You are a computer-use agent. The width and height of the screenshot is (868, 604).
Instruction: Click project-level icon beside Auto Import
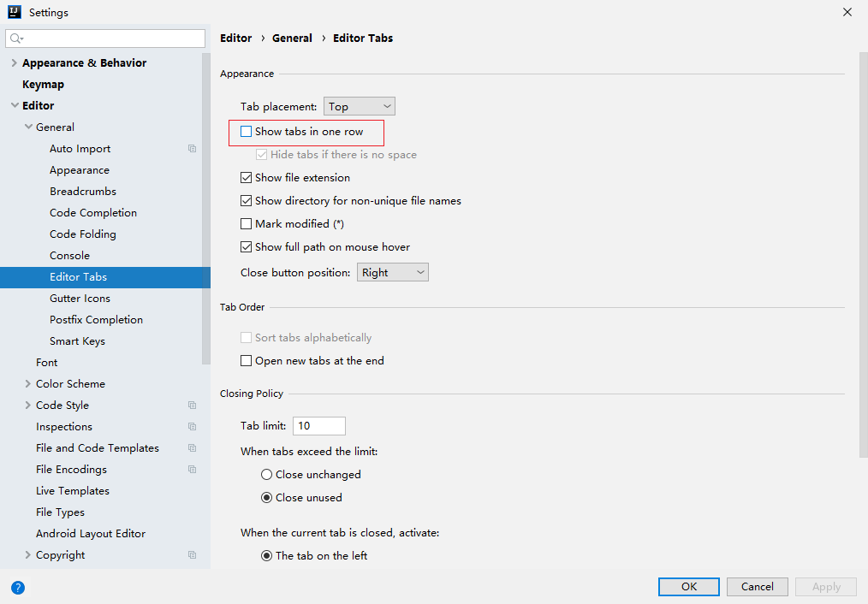pos(192,148)
